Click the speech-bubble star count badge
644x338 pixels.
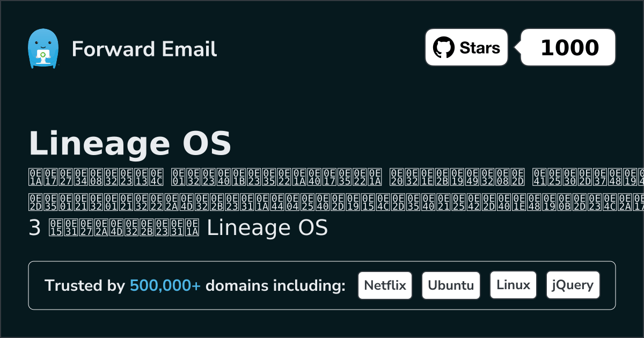coord(567,47)
